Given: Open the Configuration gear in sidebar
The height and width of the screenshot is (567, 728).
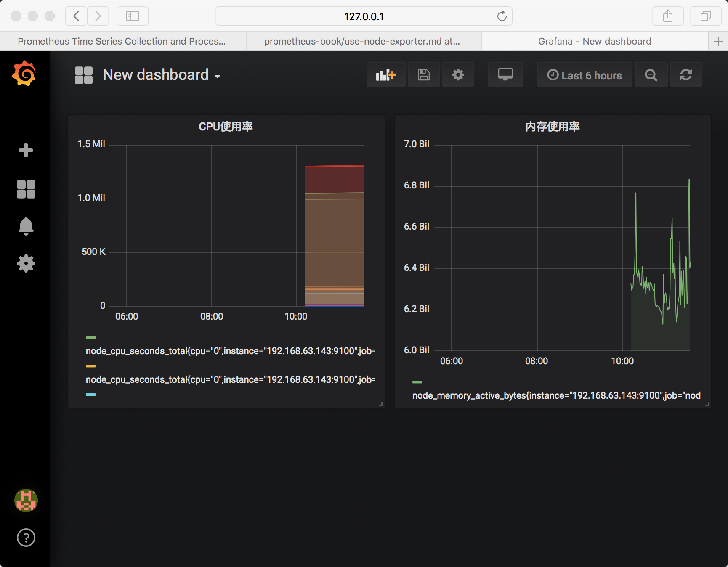Looking at the screenshot, I should pyautogui.click(x=26, y=263).
